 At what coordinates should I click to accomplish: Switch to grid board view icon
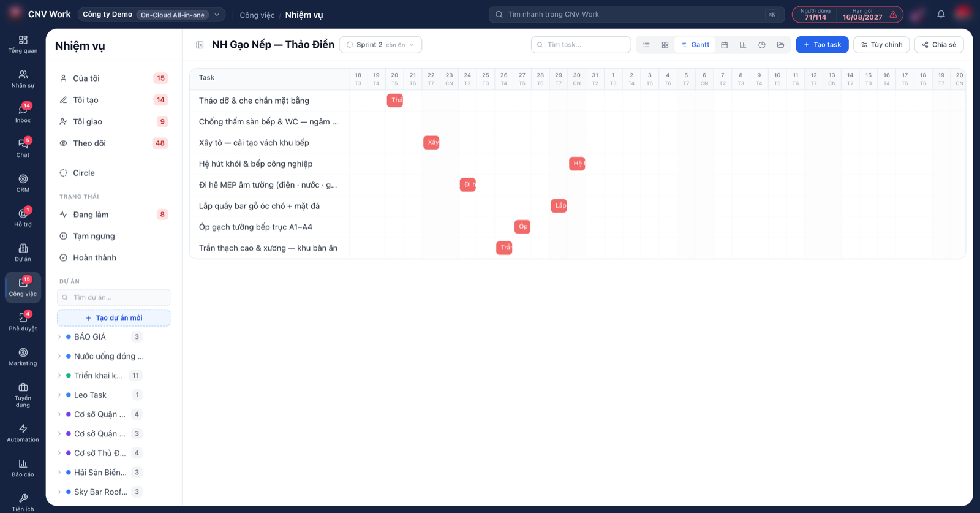(x=665, y=45)
